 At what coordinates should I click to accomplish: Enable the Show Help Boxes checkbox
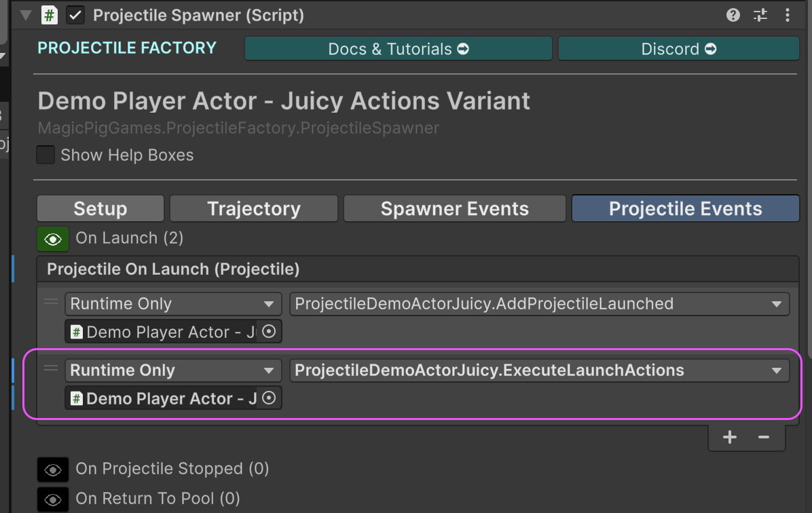(45, 155)
